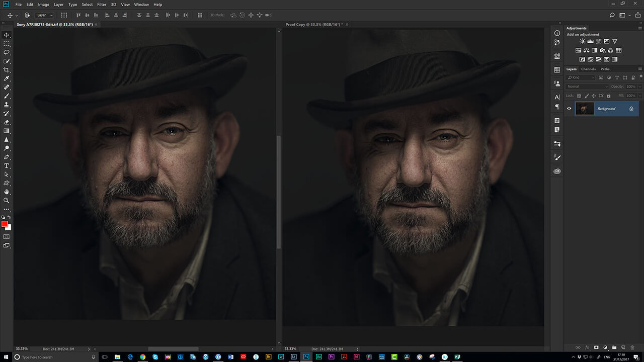Select the Crop tool
The image size is (644, 362).
[x=7, y=70]
